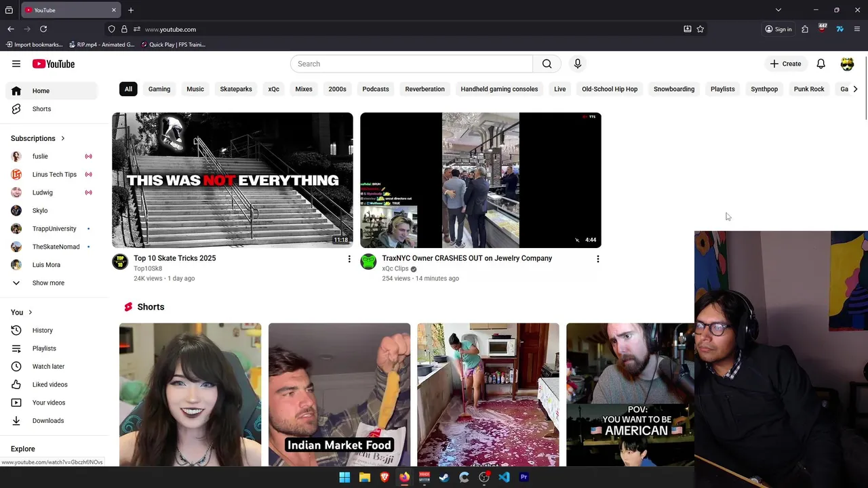The image size is (868, 488).
Task: Launch Brave browser from taskbar
Action: (384, 477)
